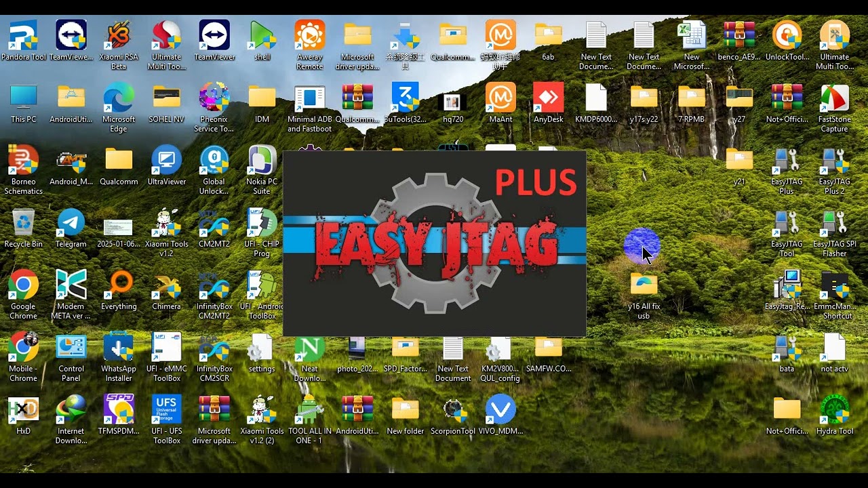Open Xiaomi Tools v1.2 icon

pos(166,232)
